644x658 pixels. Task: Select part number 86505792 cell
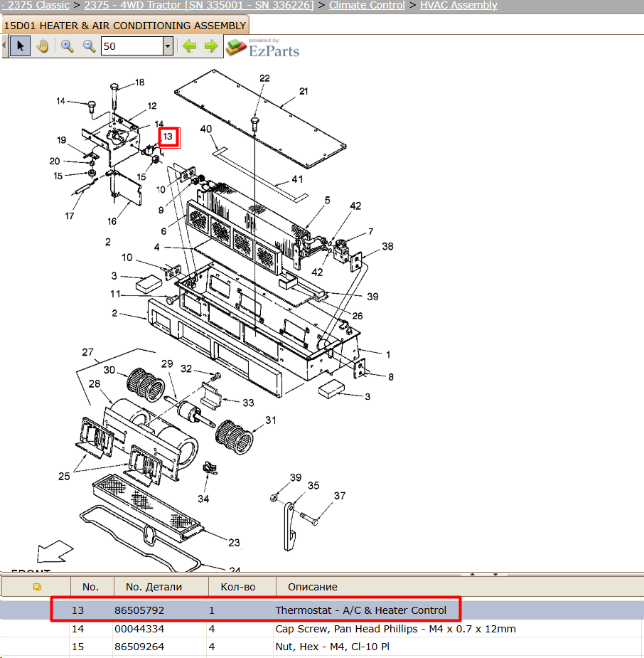pos(139,610)
